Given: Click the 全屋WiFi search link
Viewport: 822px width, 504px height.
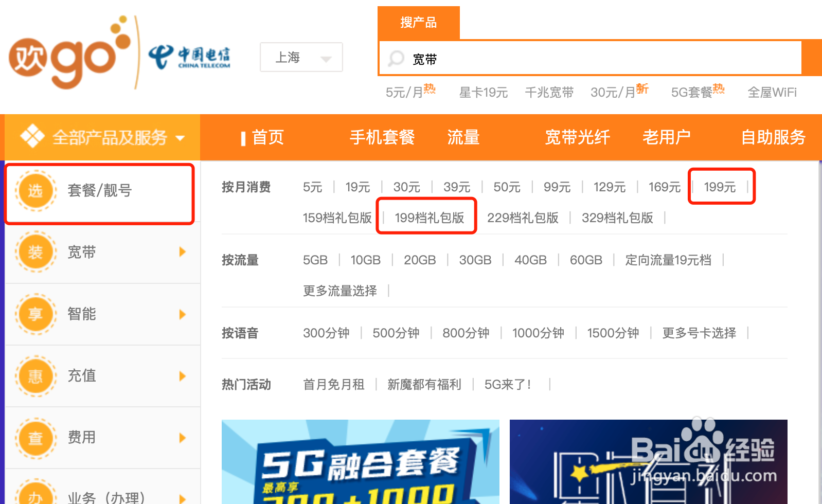Looking at the screenshot, I should pyautogui.click(x=772, y=93).
